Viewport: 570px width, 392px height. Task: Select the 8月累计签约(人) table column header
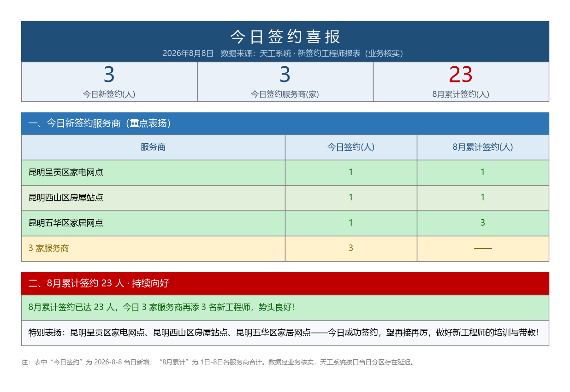pyautogui.click(x=483, y=147)
